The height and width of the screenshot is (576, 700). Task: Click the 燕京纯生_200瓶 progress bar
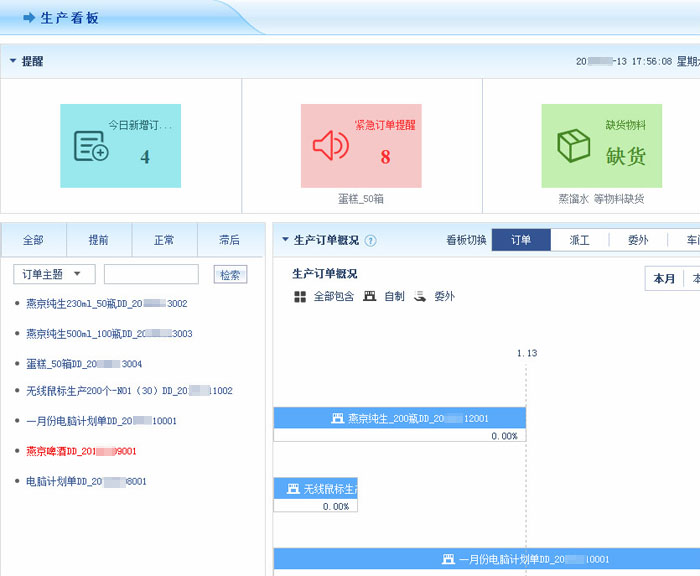[x=399, y=418]
